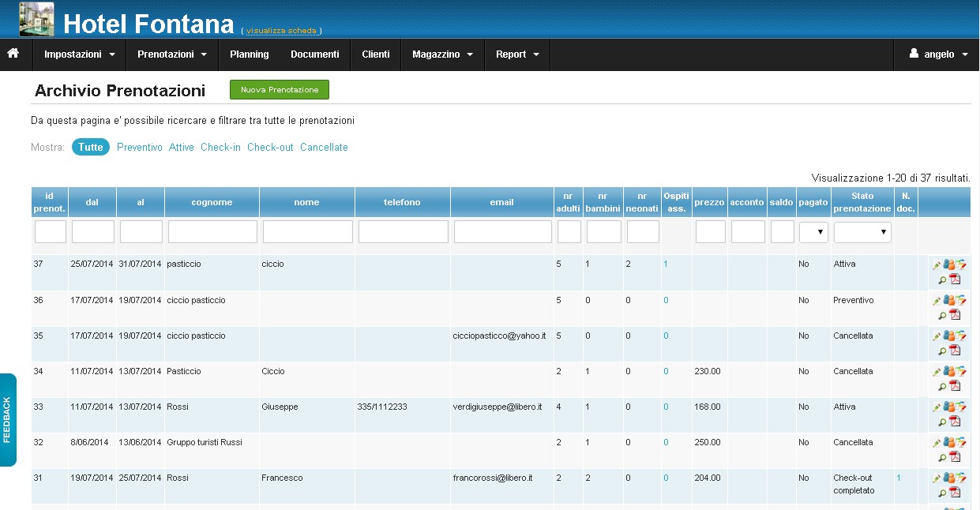Filter reservations by Cancellate
980x510 pixels.
coord(324,148)
